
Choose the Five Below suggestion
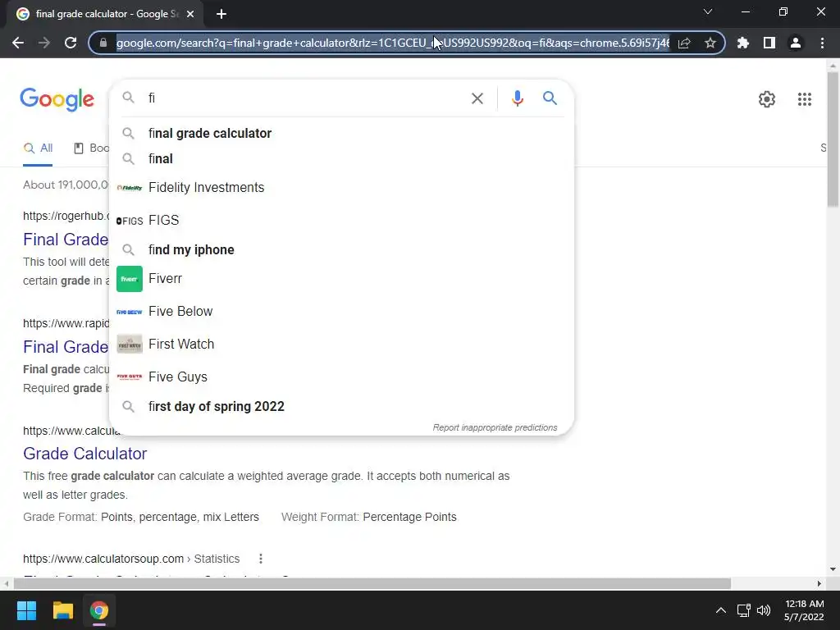pos(341,311)
